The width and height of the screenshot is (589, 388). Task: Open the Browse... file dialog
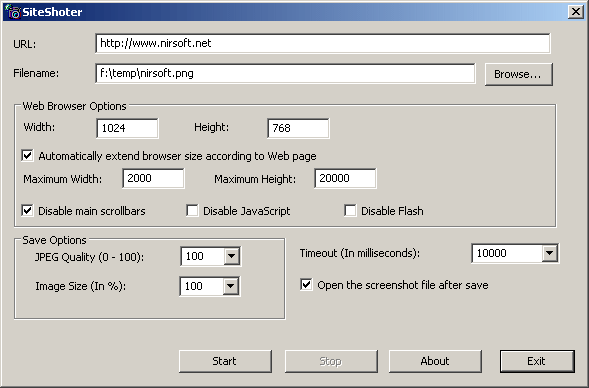coord(518,74)
